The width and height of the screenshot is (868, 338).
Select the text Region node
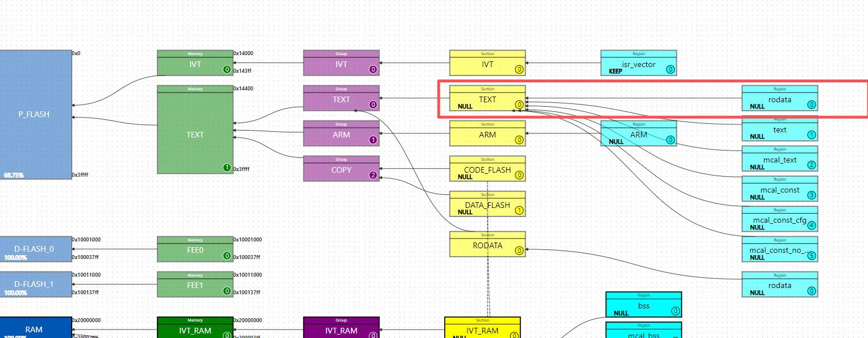[x=780, y=128]
